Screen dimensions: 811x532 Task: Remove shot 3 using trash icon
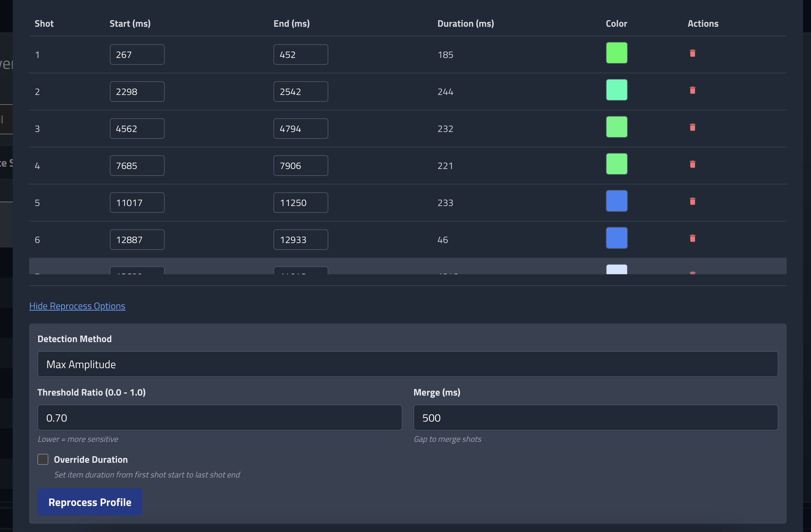692,127
